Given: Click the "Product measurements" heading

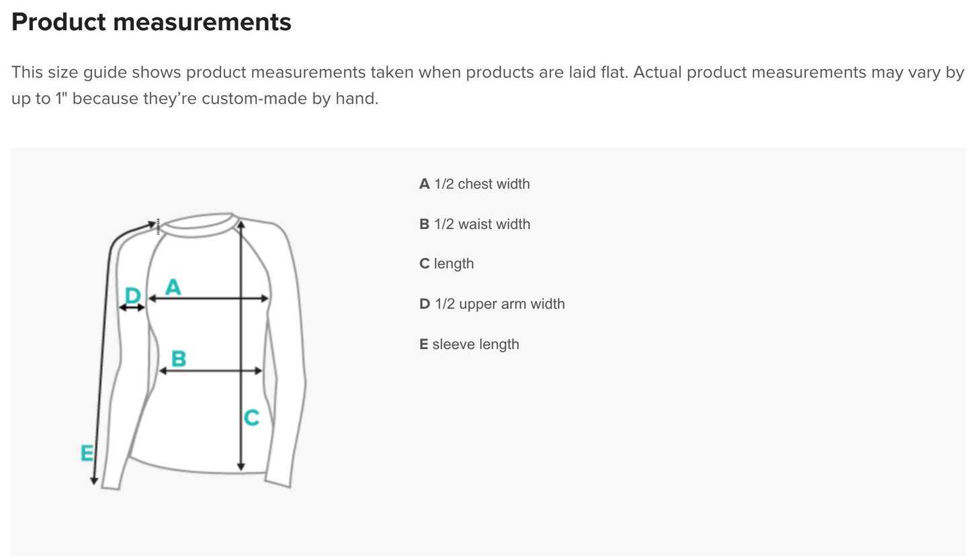Looking at the screenshot, I should click(x=151, y=22).
